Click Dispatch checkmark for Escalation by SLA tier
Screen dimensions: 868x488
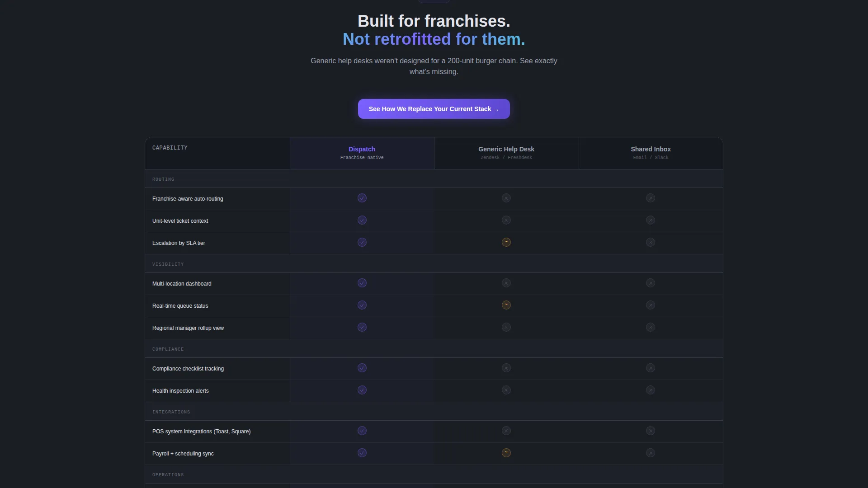pyautogui.click(x=362, y=242)
